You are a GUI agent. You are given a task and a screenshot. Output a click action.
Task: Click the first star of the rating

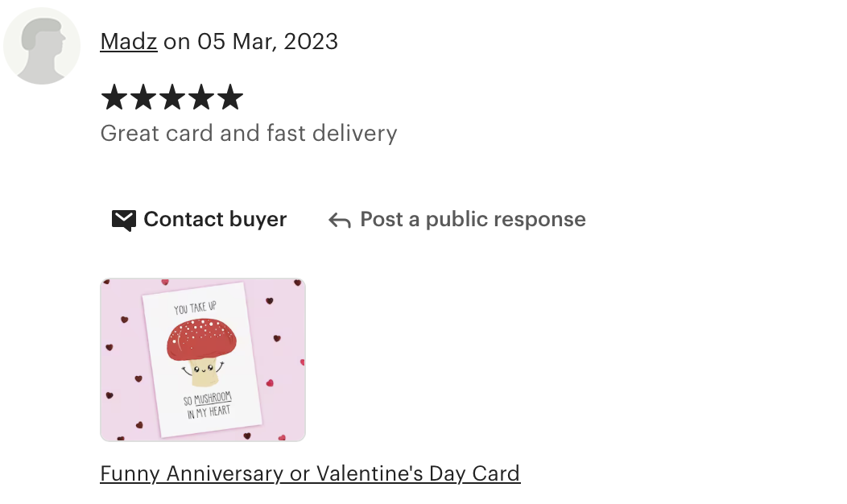[x=114, y=97]
